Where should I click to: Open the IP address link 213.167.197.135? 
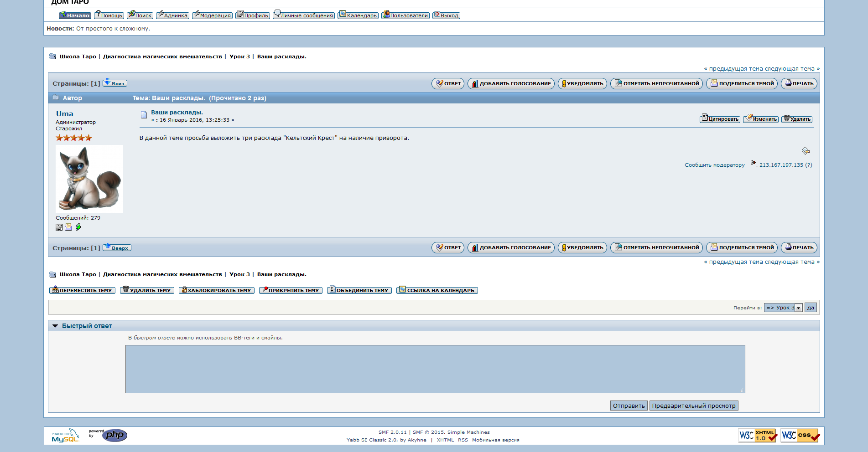click(x=781, y=165)
